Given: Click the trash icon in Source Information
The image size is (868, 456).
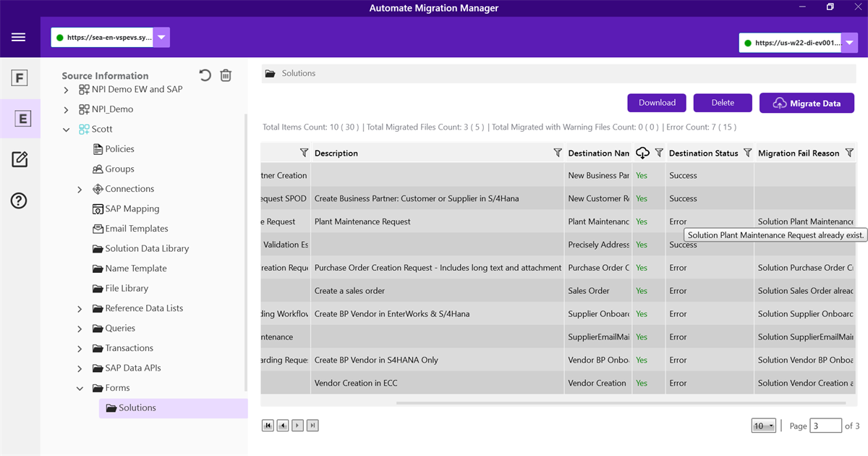Looking at the screenshot, I should pyautogui.click(x=226, y=75).
